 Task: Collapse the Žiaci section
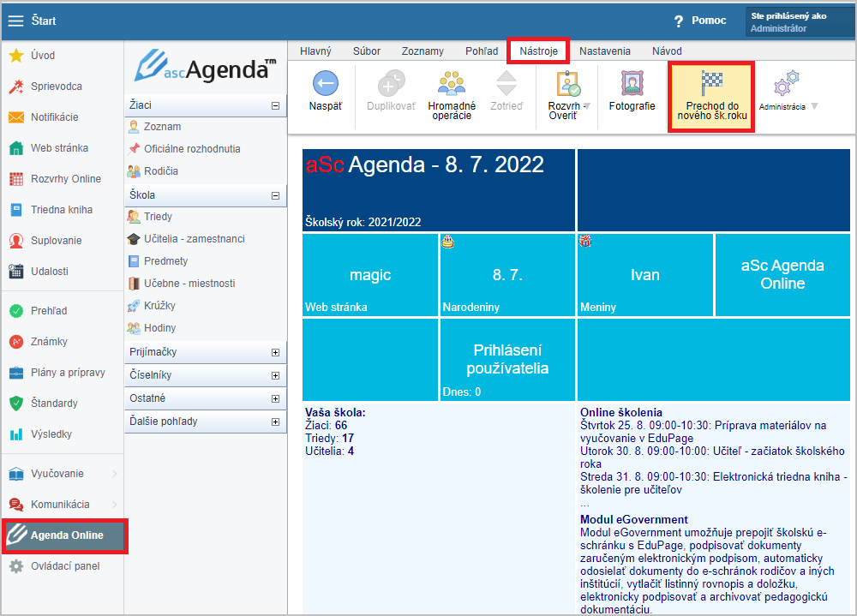(275, 105)
